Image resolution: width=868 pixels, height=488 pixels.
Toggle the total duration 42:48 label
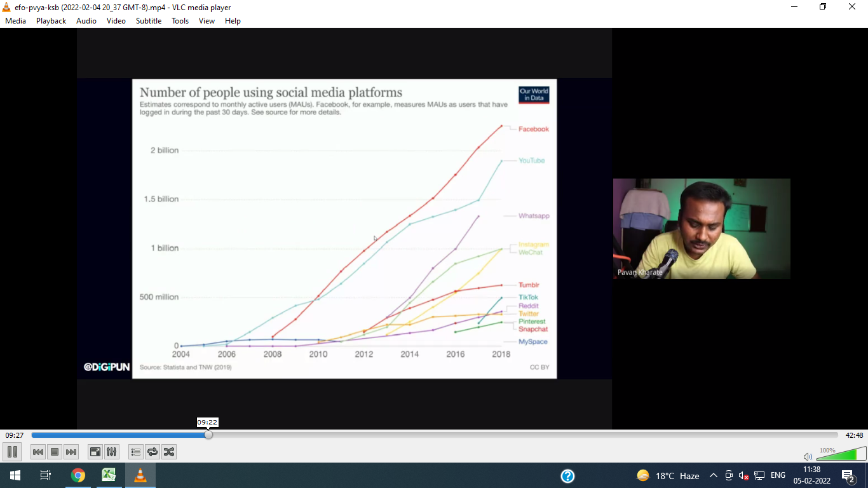[854, 435]
